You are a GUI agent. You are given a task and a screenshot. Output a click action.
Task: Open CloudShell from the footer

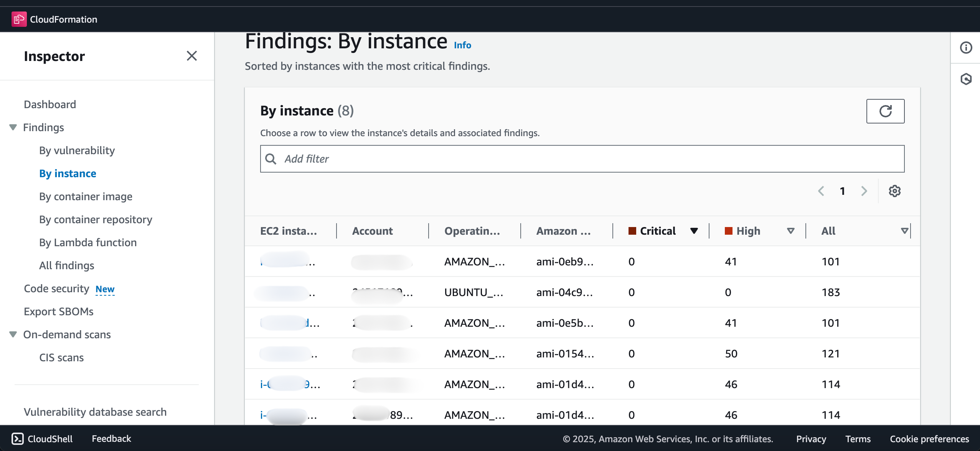42,439
